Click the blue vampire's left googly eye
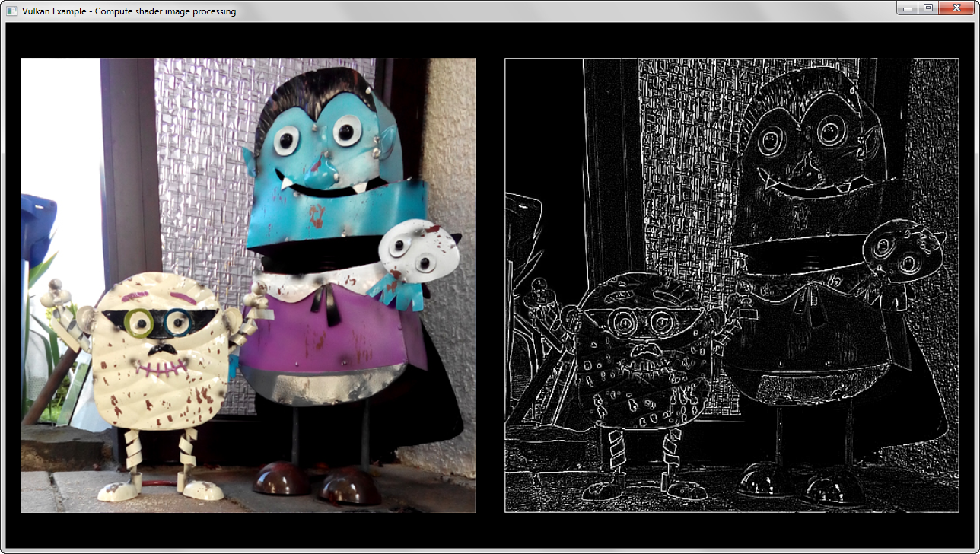 [288, 139]
